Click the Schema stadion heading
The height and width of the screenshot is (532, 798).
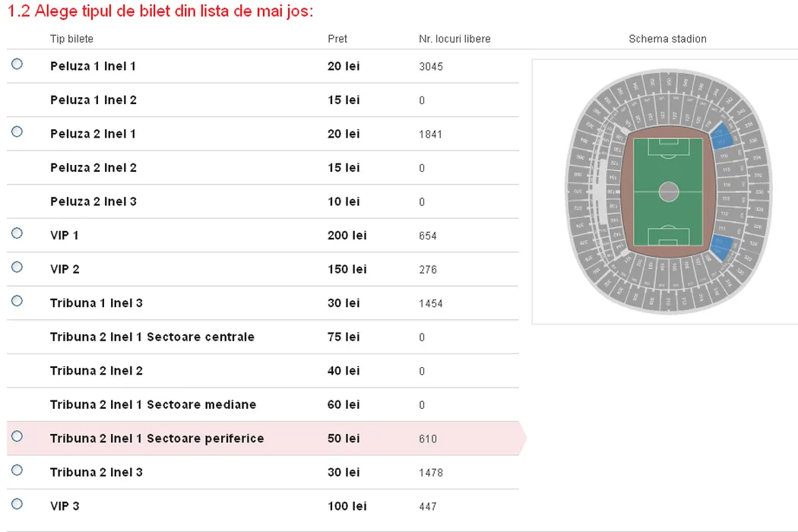pos(667,39)
